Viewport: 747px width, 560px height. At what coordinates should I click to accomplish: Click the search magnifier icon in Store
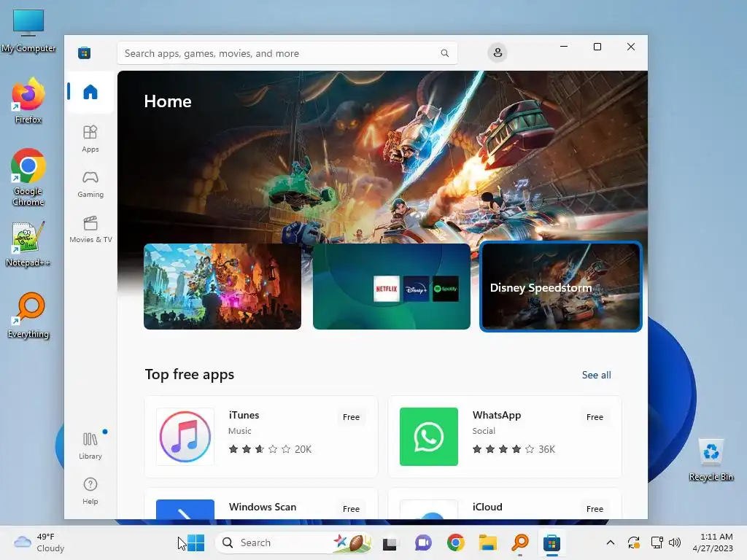coord(444,53)
